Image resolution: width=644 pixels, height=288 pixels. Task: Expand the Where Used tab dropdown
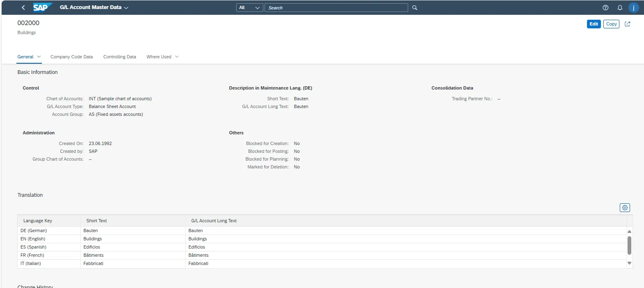pos(177,57)
